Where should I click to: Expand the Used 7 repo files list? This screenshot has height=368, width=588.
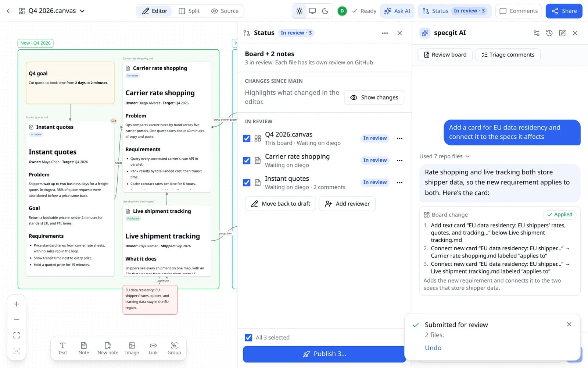click(445, 156)
